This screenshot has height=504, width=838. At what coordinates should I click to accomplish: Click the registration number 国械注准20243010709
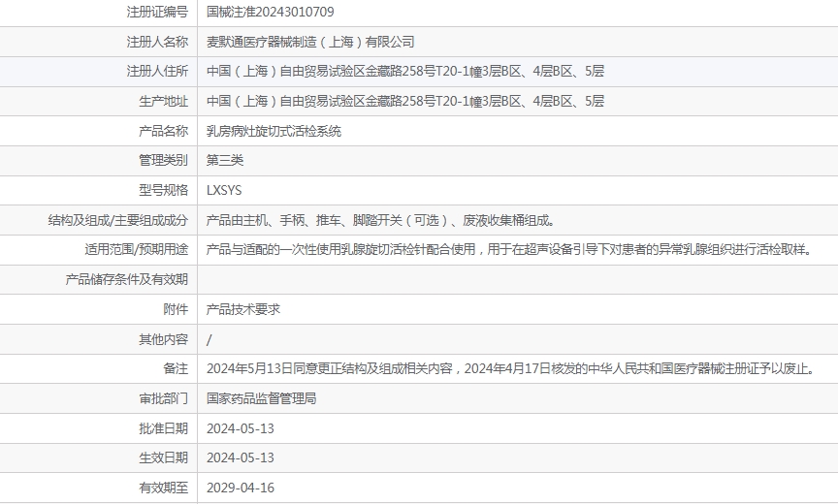(x=271, y=12)
